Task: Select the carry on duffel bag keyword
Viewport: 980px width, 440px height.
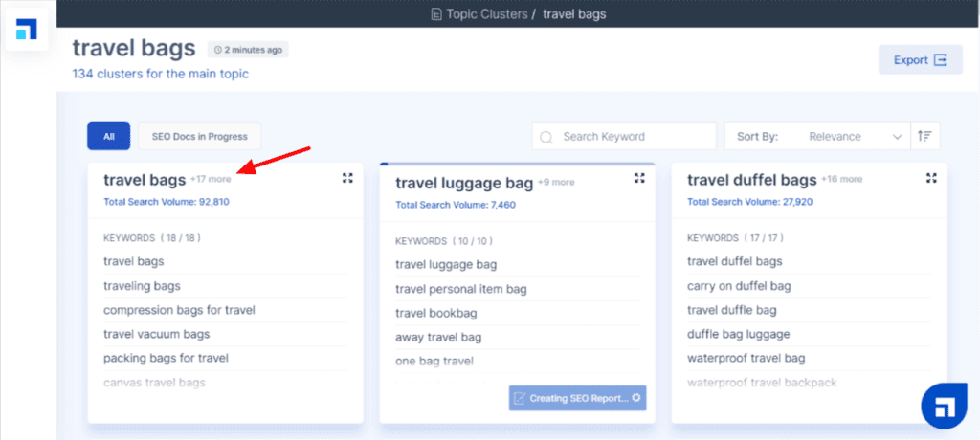Action: [x=737, y=285]
